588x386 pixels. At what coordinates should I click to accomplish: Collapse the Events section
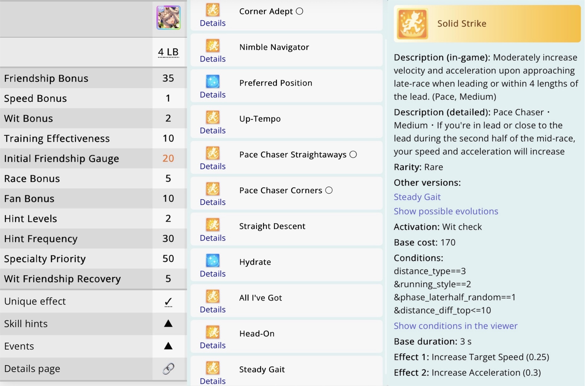[x=168, y=346]
